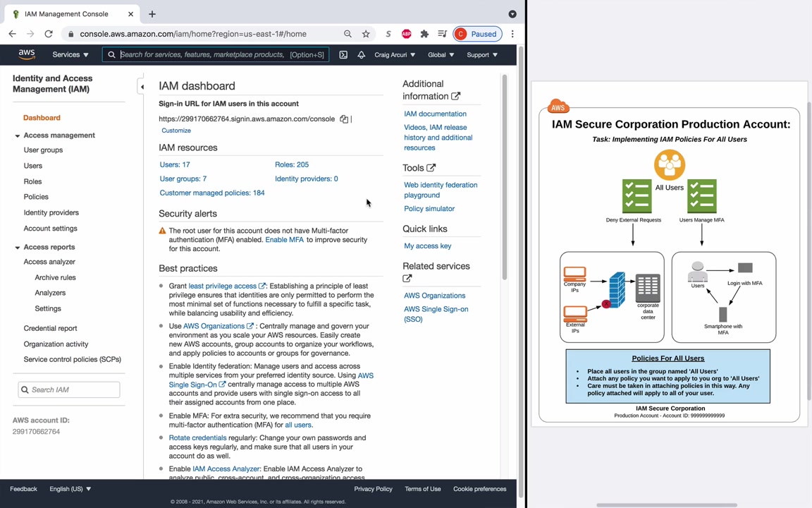Open Cookie preferences in footer
The height and width of the screenshot is (508, 812).
point(479,489)
